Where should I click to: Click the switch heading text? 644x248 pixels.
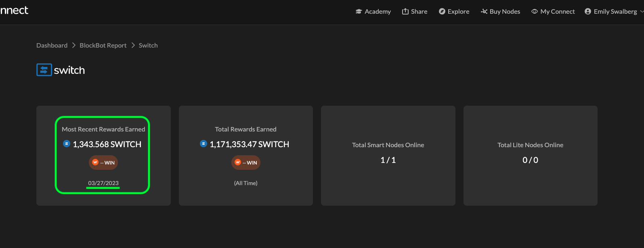69,70
